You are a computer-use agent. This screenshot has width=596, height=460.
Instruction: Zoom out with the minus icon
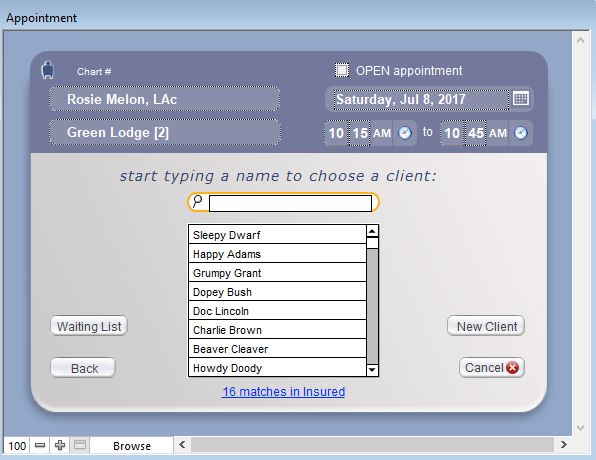pos(40,445)
